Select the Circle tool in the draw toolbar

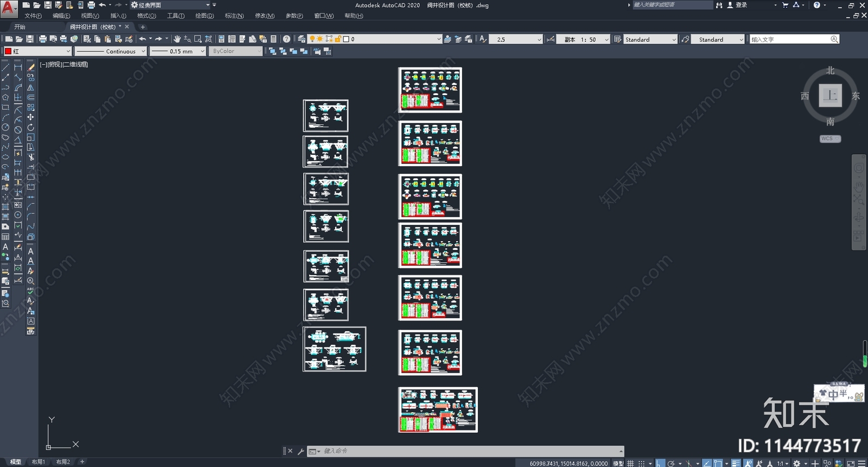[5, 127]
